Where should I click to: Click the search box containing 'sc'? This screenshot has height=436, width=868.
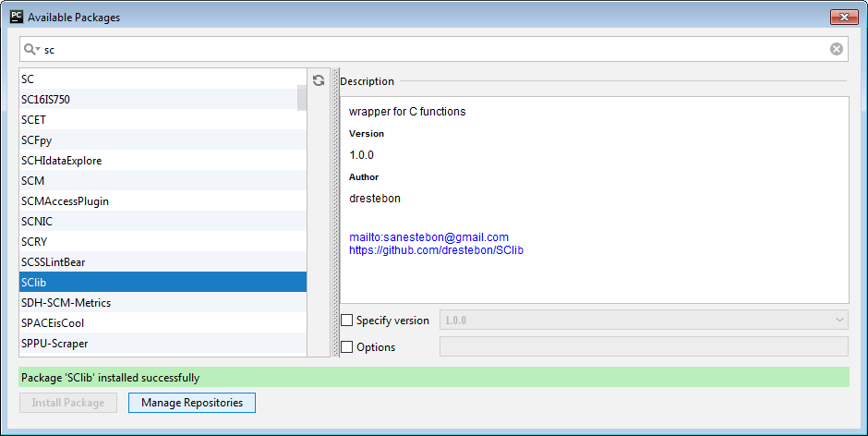click(x=433, y=49)
